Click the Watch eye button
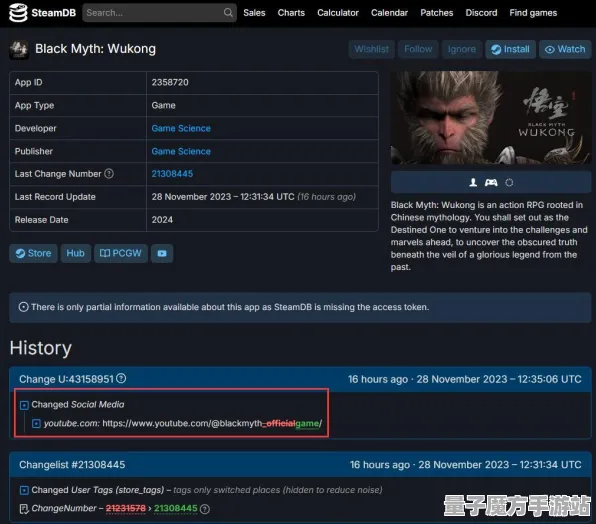 click(565, 49)
